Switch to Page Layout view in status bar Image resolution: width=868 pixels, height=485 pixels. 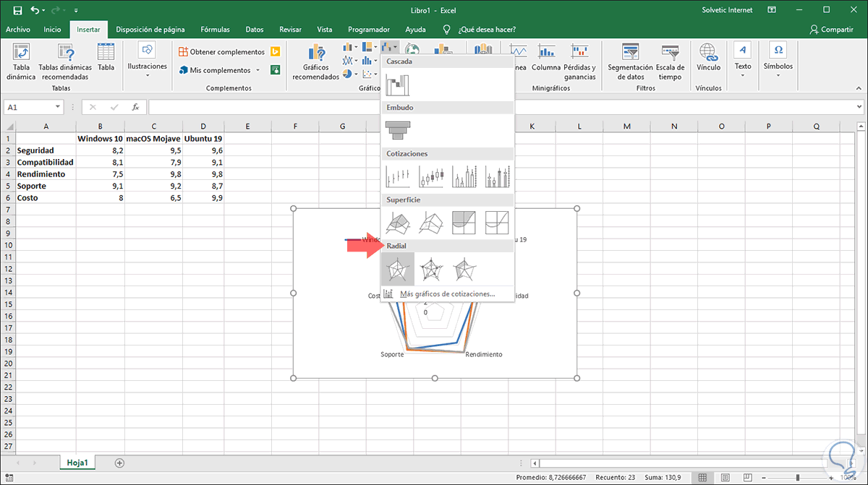pyautogui.click(x=725, y=478)
